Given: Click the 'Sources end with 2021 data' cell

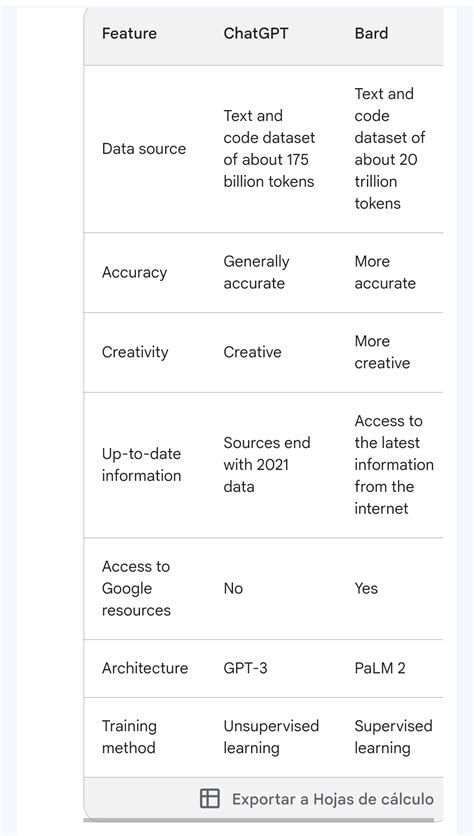Looking at the screenshot, I should 267,465.
